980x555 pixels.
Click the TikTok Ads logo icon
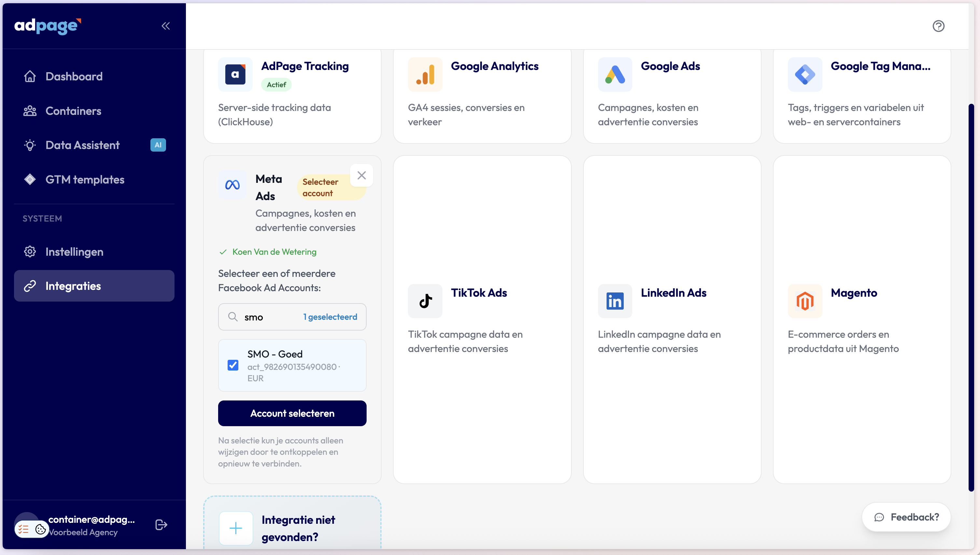(425, 301)
